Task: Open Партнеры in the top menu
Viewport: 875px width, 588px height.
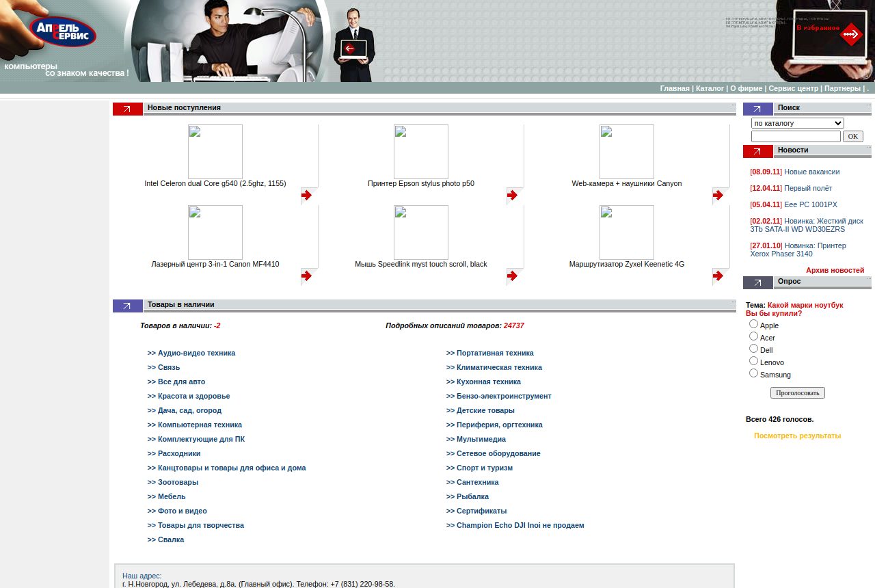Action: (842, 88)
